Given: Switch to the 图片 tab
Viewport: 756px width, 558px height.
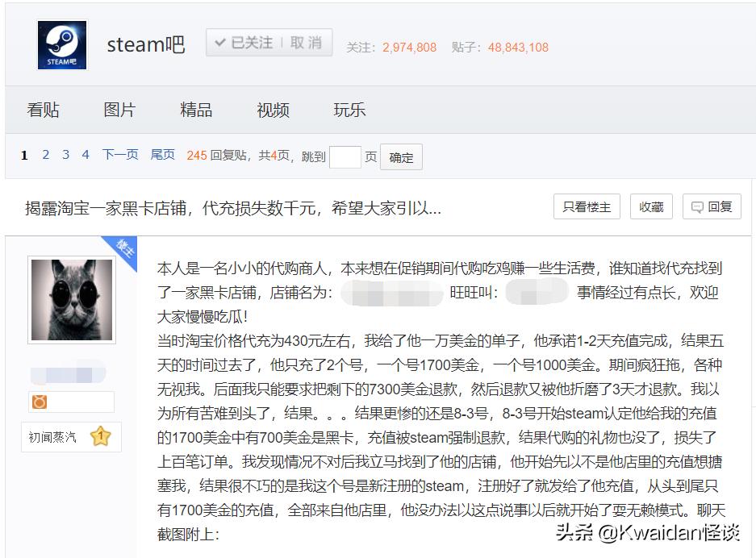Looking at the screenshot, I should [x=119, y=110].
